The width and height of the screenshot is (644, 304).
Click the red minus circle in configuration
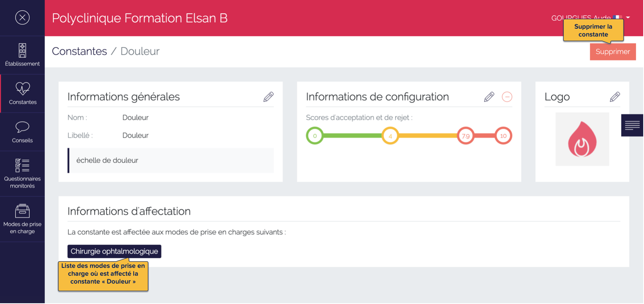pos(507,97)
